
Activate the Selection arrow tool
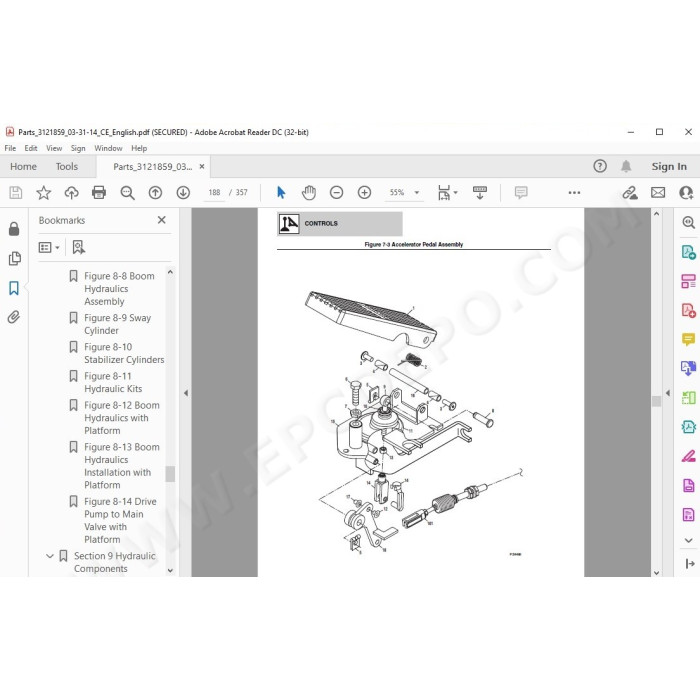[281, 192]
